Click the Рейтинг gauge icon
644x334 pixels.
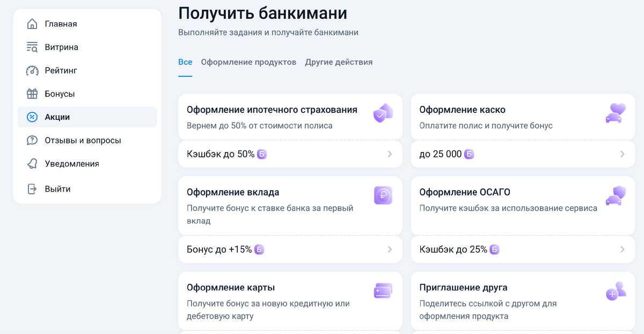[31, 70]
